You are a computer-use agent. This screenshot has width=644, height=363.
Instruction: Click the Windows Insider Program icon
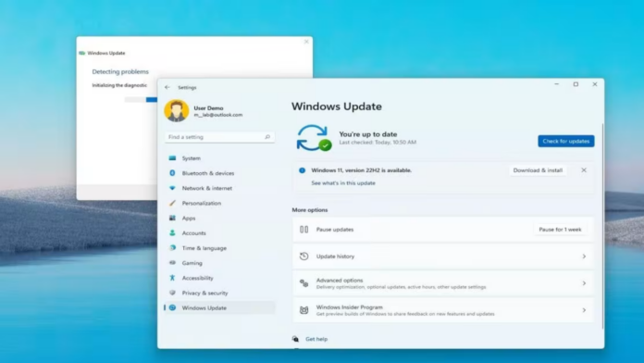pos(303,310)
